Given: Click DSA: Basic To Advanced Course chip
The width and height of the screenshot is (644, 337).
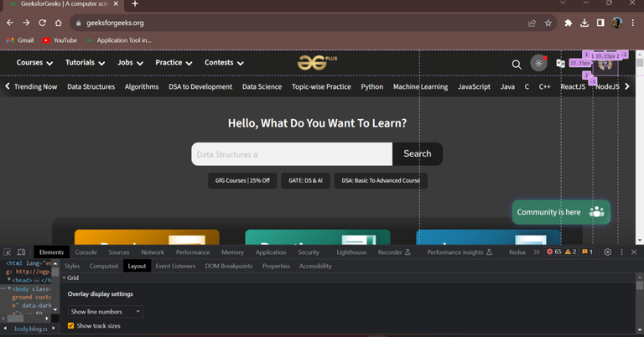Looking at the screenshot, I should tap(381, 180).
